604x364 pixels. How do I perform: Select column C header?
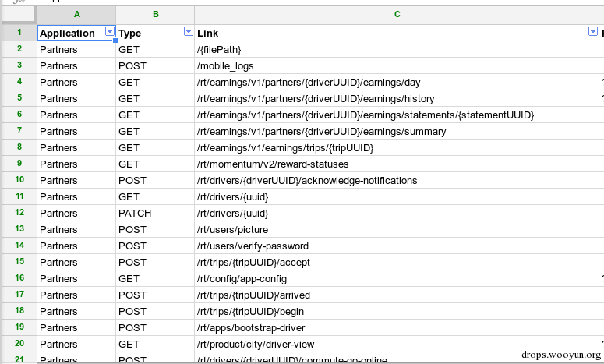pyautogui.click(x=397, y=14)
